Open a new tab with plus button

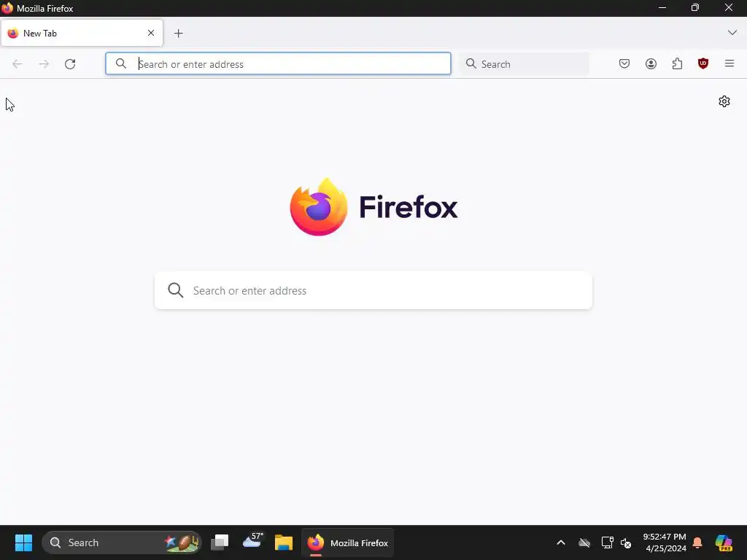coord(178,34)
